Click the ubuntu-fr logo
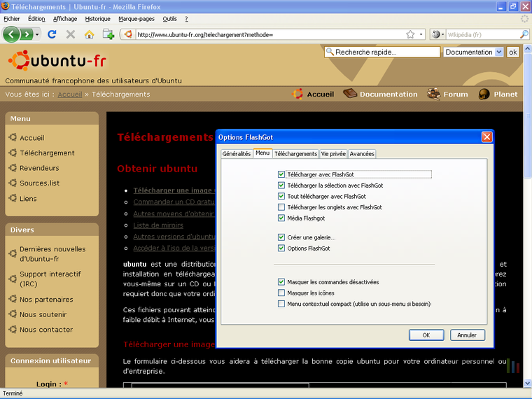The image size is (532, 399). 57,61
